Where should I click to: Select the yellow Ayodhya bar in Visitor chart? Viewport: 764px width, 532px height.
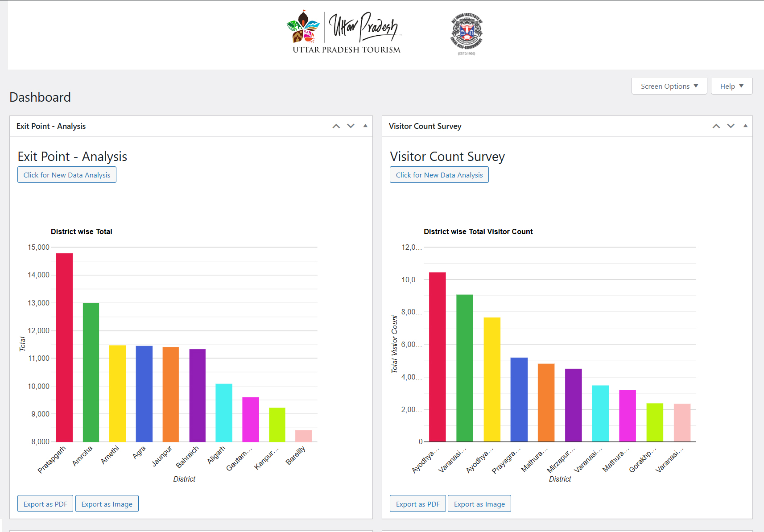pos(492,379)
